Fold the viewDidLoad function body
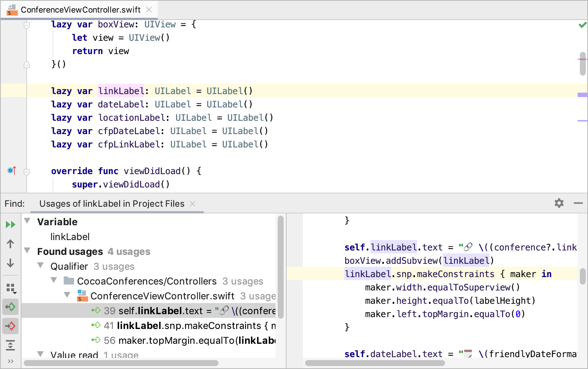This screenshot has width=588, height=369. pos(27,172)
